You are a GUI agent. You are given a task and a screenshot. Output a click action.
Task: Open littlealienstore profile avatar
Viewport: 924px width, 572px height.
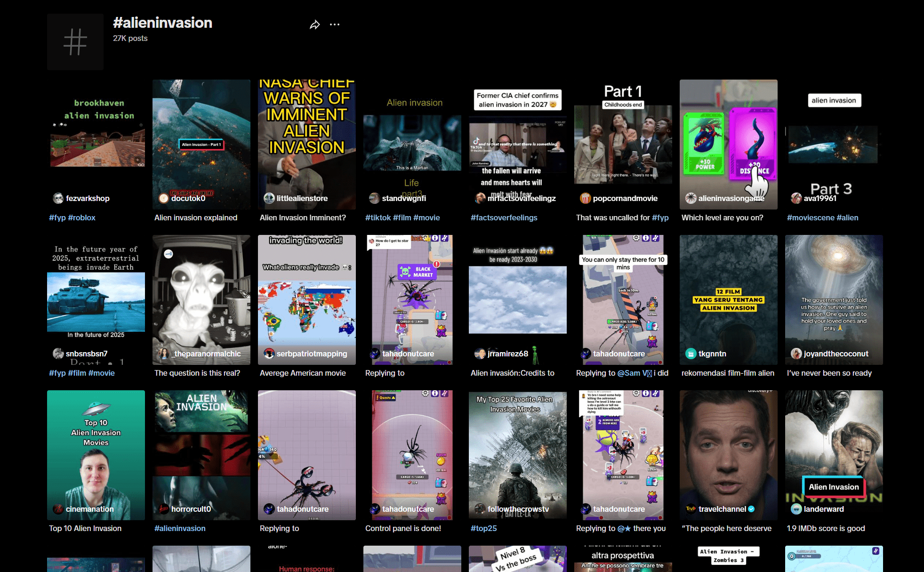coord(269,198)
